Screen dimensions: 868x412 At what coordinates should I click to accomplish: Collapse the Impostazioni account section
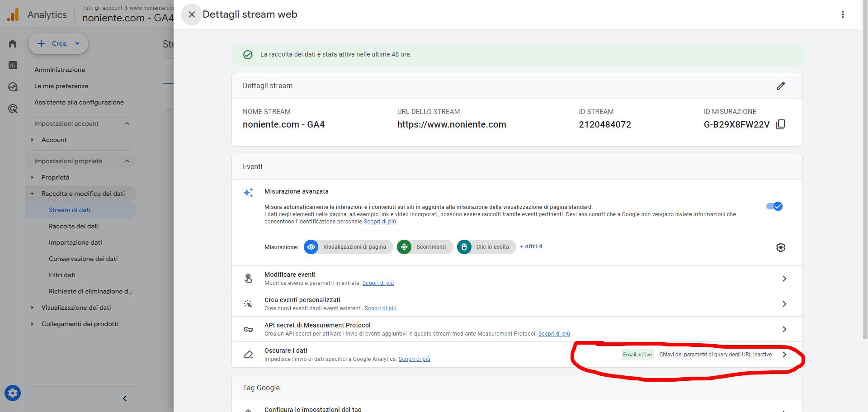tap(127, 123)
